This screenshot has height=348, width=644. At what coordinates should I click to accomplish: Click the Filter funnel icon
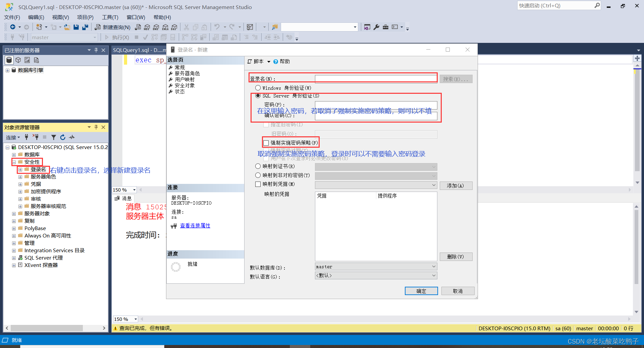tap(54, 137)
